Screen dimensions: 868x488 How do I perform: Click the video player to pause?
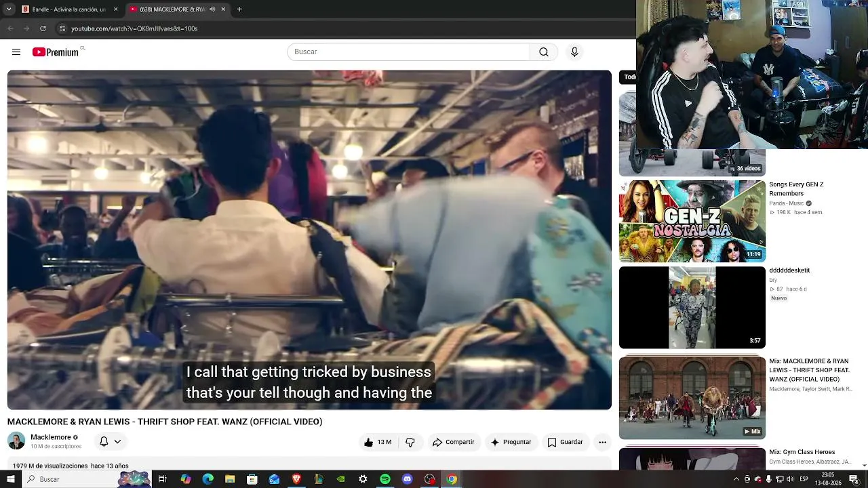pos(309,240)
